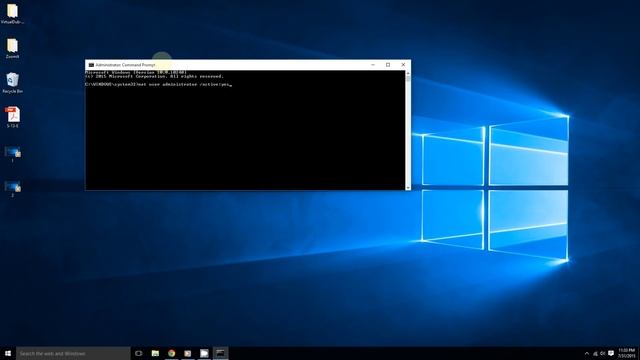The width and height of the screenshot is (640, 360).
Task: Maximize the Administrator Command Prompt window
Action: tap(388, 65)
